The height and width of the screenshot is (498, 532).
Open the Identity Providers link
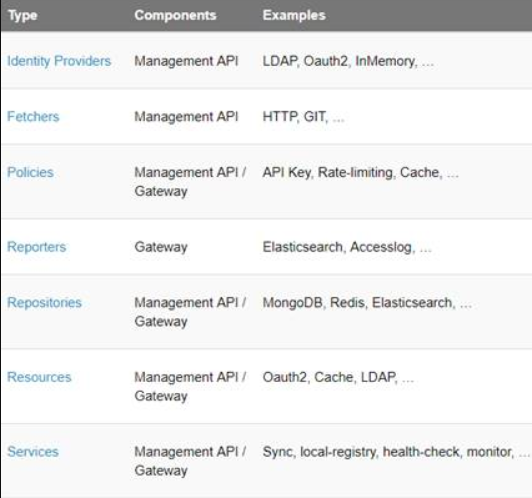pos(59,61)
